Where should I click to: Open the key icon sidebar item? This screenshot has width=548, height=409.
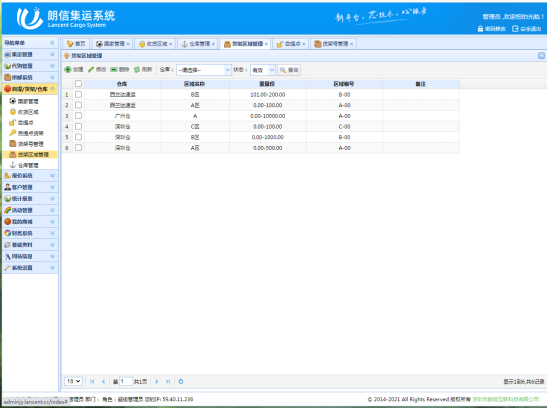coord(26,133)
